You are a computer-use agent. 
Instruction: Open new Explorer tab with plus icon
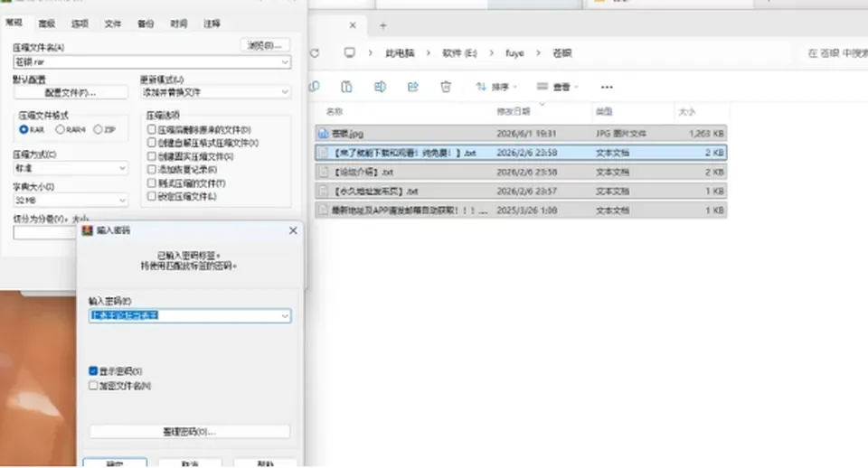click(382, 25)
